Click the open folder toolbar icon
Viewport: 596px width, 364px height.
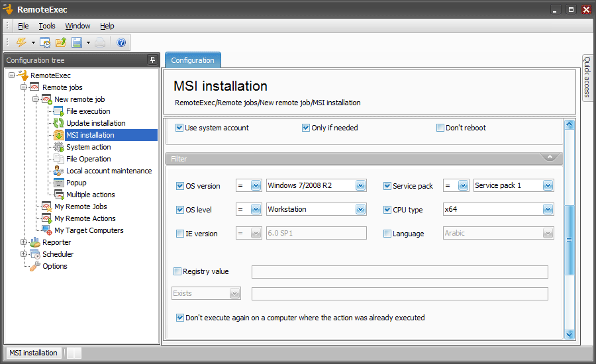(61, 42)
